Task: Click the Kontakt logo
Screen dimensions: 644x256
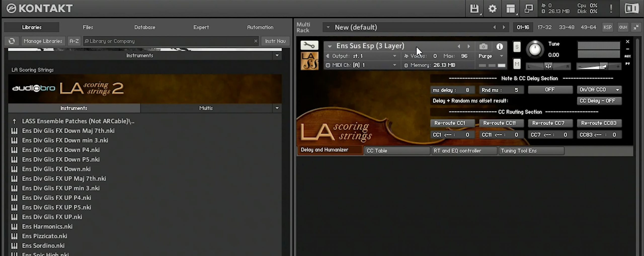Action: [x=39, y=9]
